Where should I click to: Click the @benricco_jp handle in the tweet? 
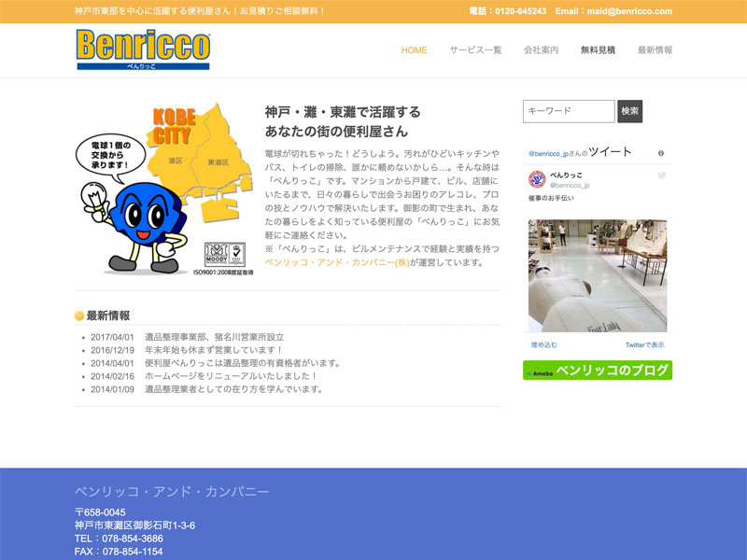(570, 185)
